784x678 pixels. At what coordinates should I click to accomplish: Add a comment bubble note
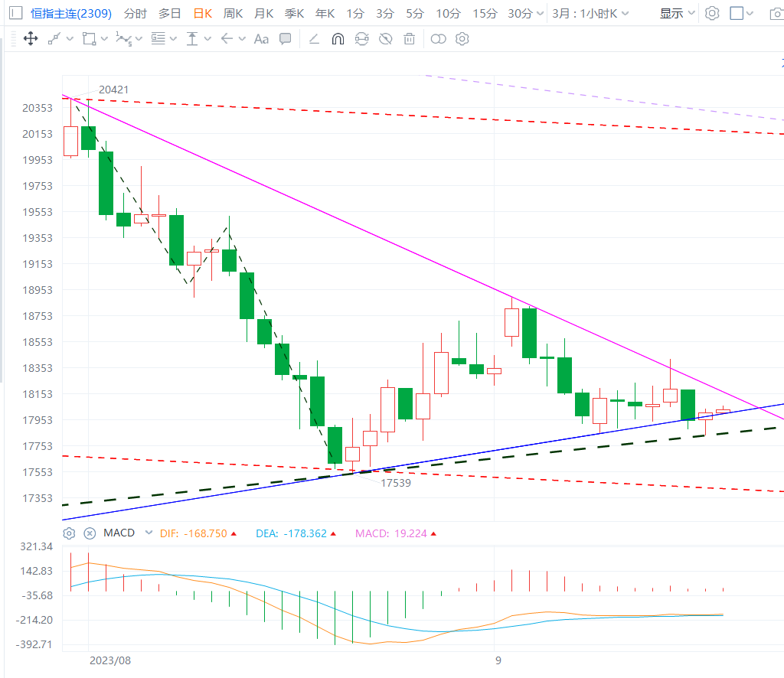pyautogui.click(x=286, y=38)
